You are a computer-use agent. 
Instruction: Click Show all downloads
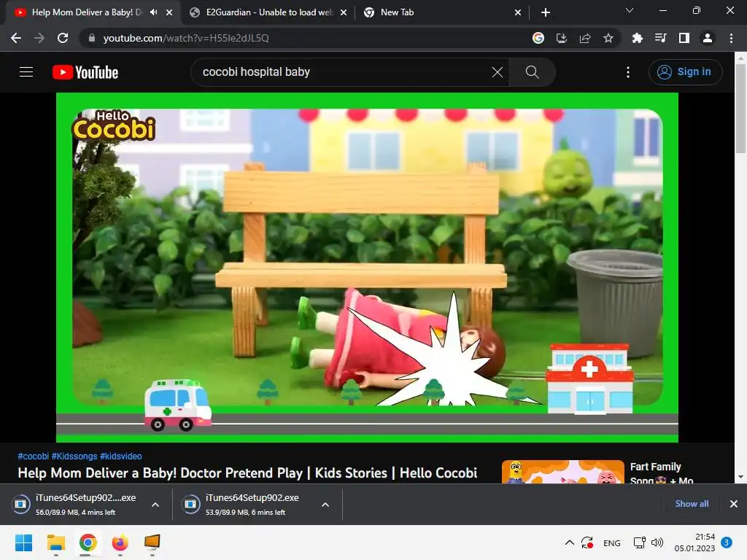click(x=692, y=504)
